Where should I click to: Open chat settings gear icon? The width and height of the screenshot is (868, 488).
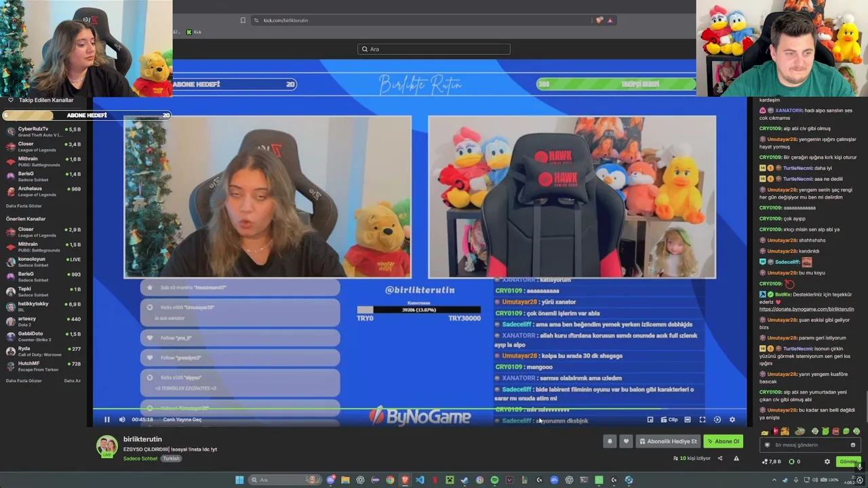pyautogui.click(x=827, y=462)
